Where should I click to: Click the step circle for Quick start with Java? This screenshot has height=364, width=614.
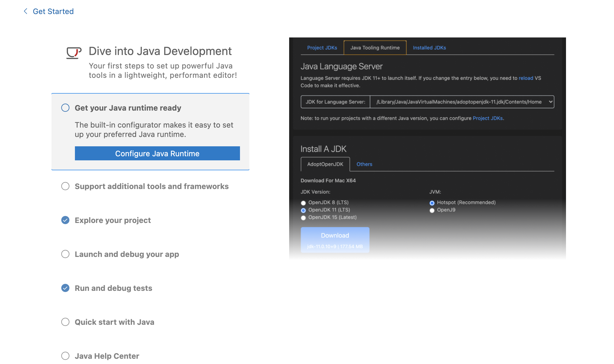(x=65, y=322)
